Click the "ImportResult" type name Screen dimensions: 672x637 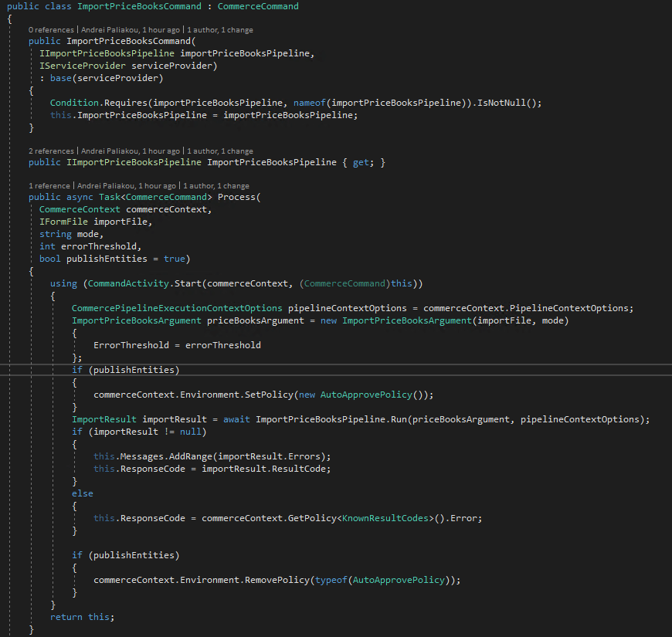click(x=104, y=419)
